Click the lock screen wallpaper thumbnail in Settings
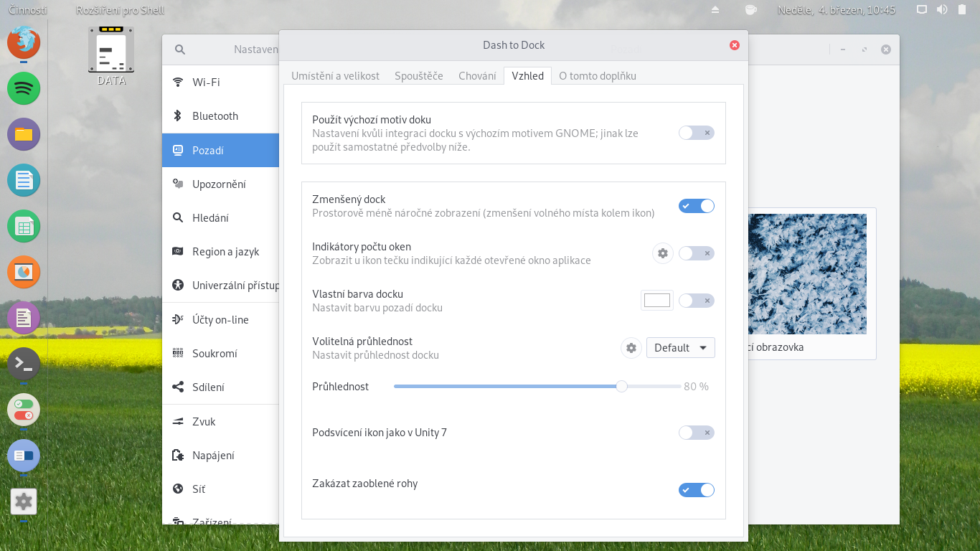Viewport: 980px width, 551px height. click(x=807, y=274)
